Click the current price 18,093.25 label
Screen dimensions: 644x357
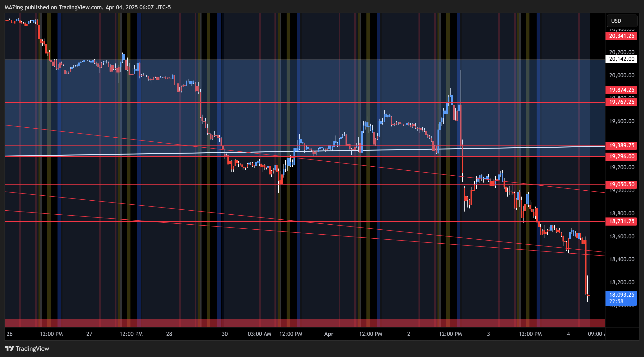[x=621, y=298]
